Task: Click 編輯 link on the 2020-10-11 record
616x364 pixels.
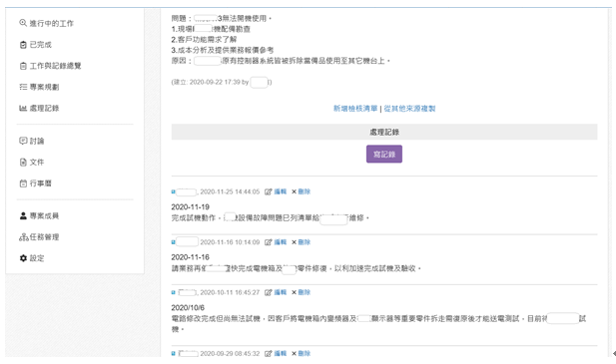Action: pyautogui.click(x=281, y=292)
